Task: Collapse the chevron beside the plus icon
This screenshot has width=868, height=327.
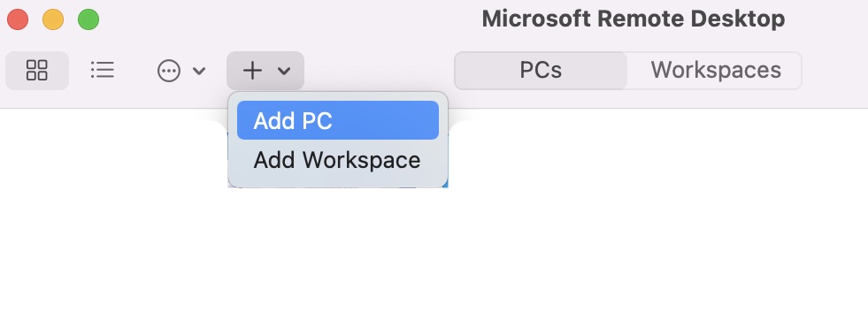Action: coord(284,71)
